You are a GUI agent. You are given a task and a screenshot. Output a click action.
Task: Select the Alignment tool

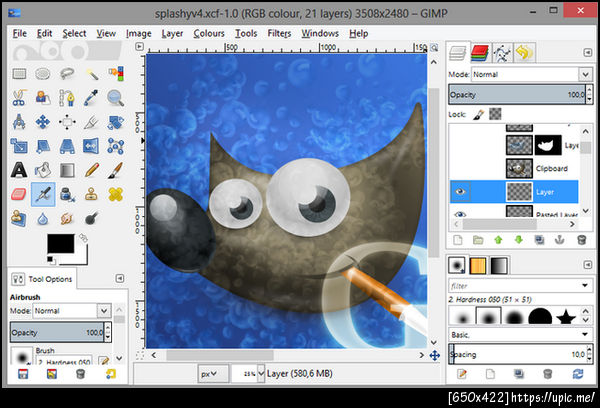click(x=67, y=122)
